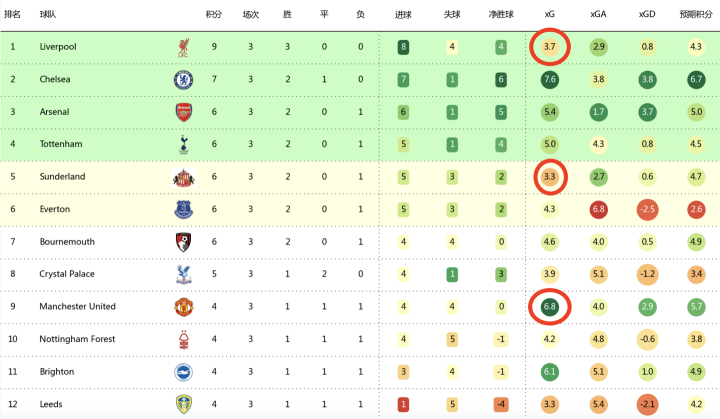Click Leeds' red goals scored box

tap(403, 404)
